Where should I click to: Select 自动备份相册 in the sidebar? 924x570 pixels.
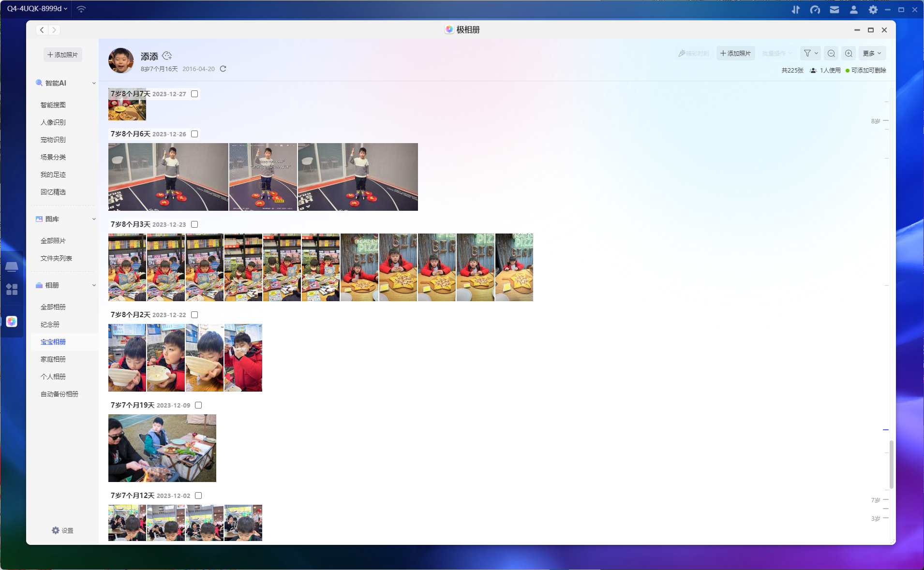[60, 394]
